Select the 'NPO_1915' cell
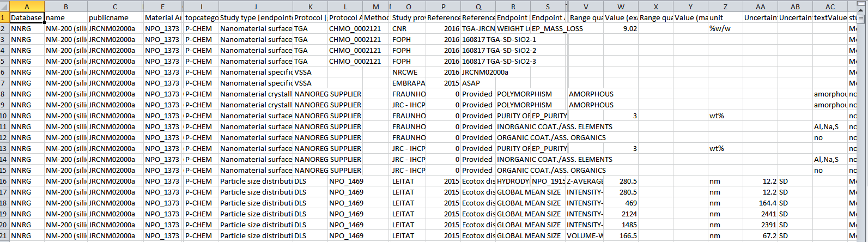 [x=548, y=181]
